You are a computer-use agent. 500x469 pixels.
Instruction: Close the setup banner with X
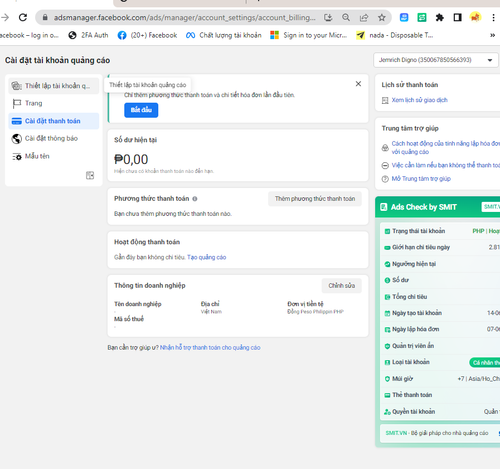pos(358,84)
